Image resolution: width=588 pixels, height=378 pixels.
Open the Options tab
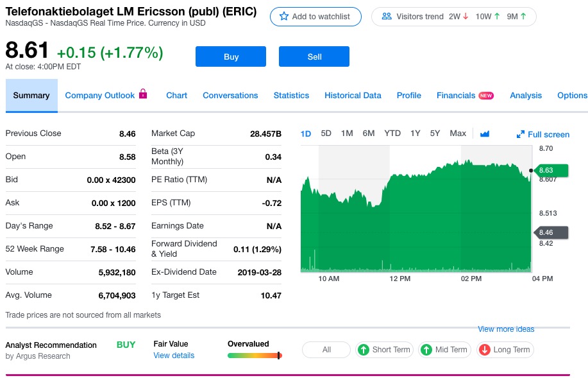pyautogui.click(x=572, y=96)
